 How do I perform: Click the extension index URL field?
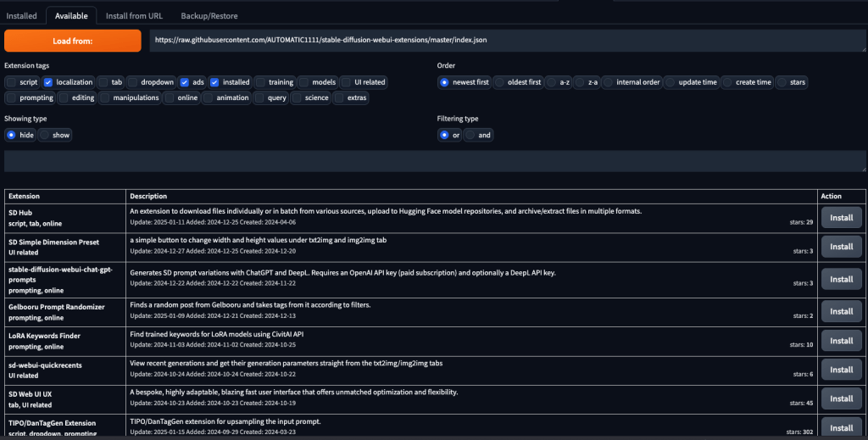(508, 41)
